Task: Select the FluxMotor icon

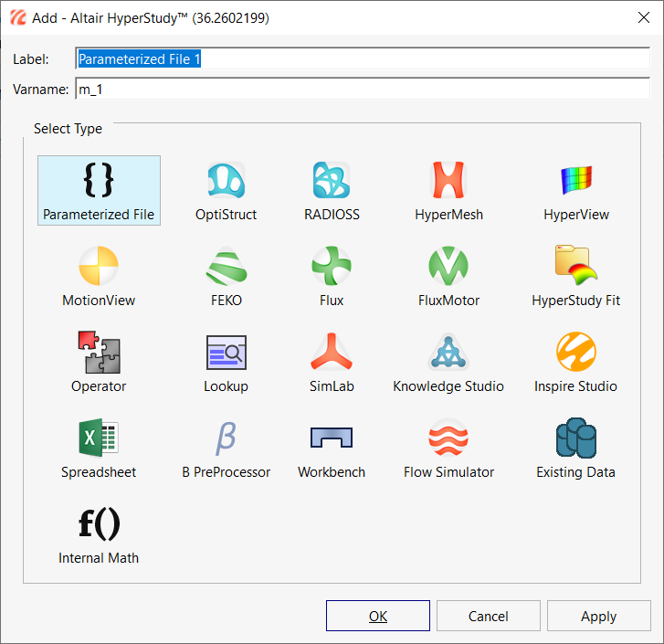Action: click(448, 267)
